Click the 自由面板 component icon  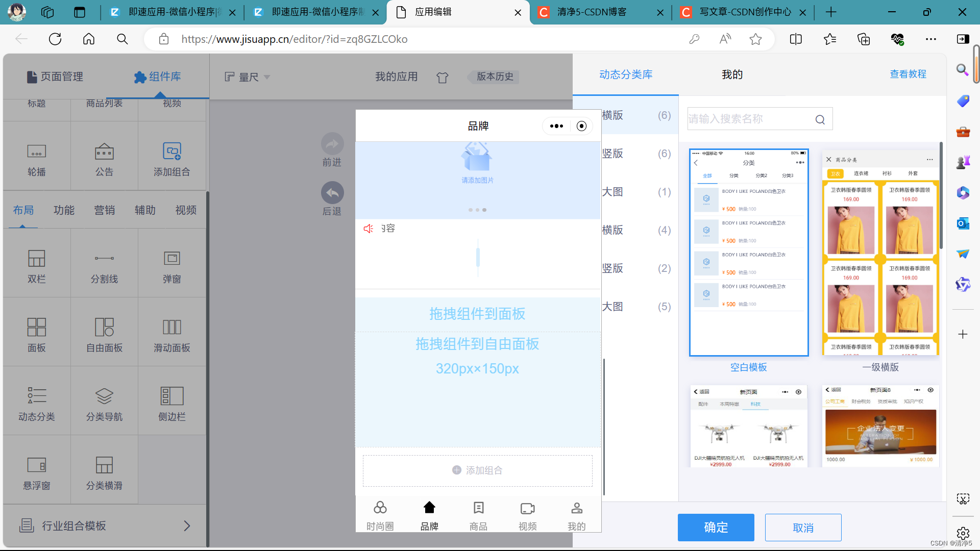click(104, 328)
